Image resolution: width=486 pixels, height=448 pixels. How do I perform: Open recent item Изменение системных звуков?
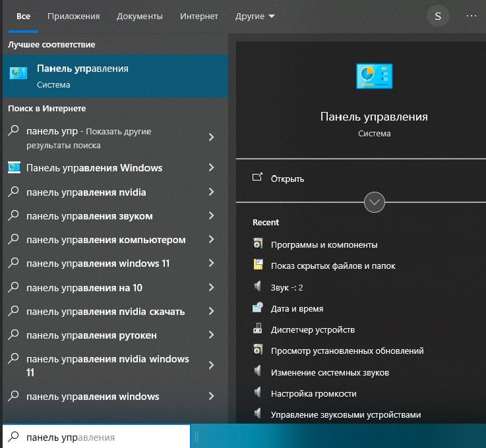click(330, 372)
